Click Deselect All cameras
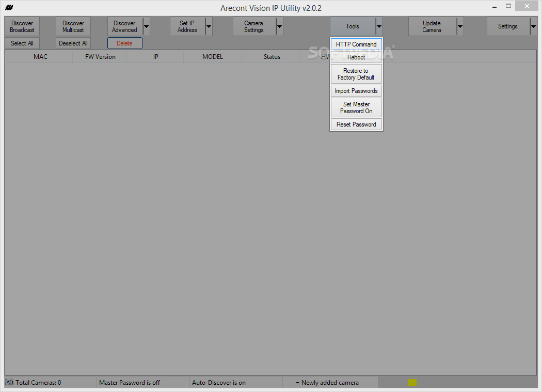 (73, 43)
